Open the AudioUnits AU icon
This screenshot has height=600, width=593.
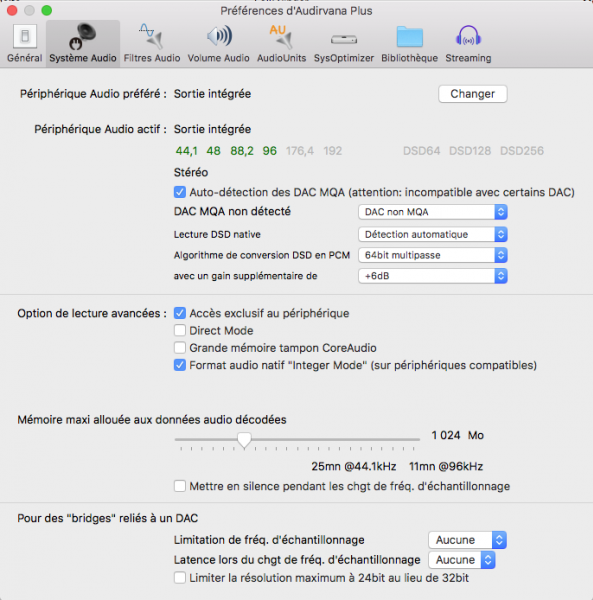(281, 36)
